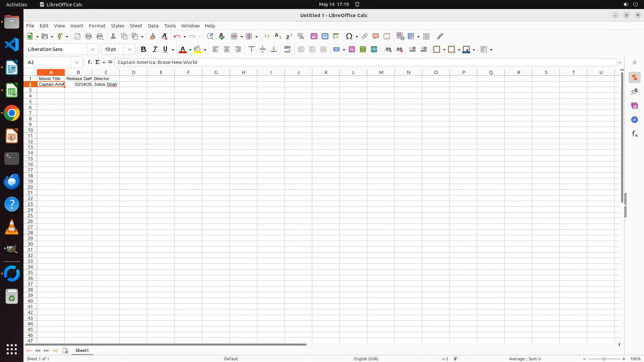Open the Sheet menu
The width and height of the screenshot is (644, 362).
click(136, 26)
